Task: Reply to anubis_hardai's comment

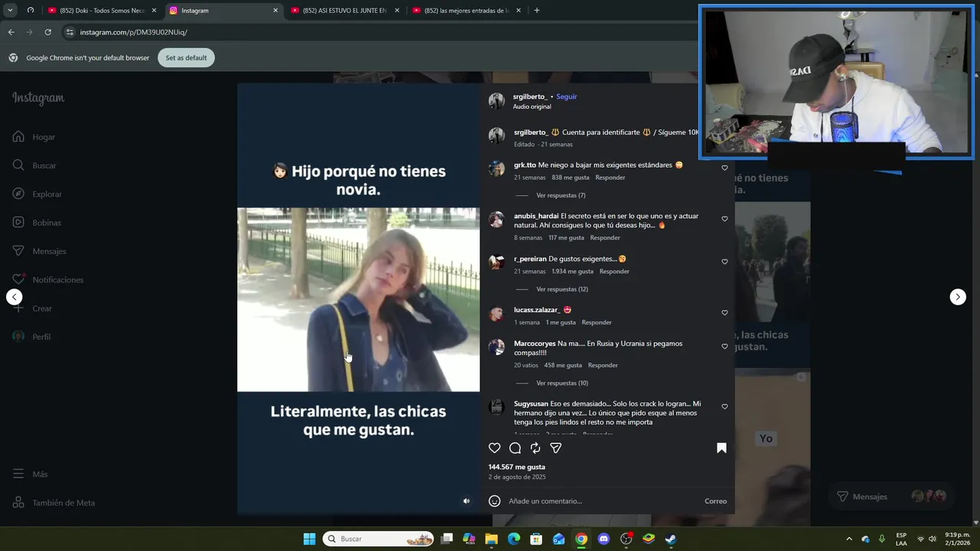Action: click(x=605, y=238)
